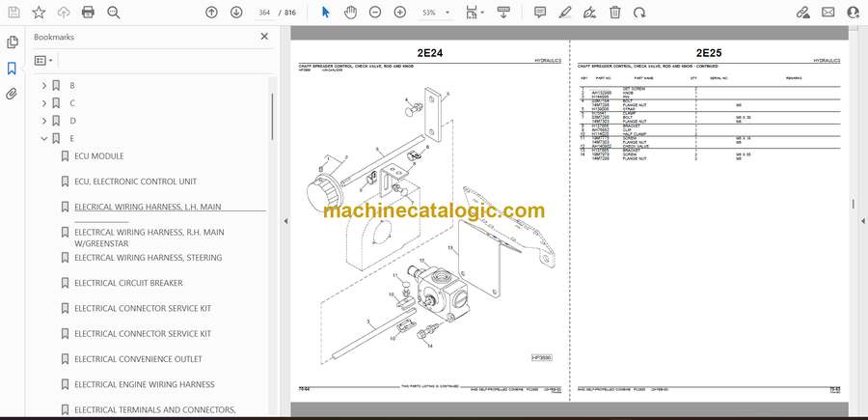Click the bookmarks panel scrollbar
This screenshot has width=868, height=420.
(x=272, y=117)
